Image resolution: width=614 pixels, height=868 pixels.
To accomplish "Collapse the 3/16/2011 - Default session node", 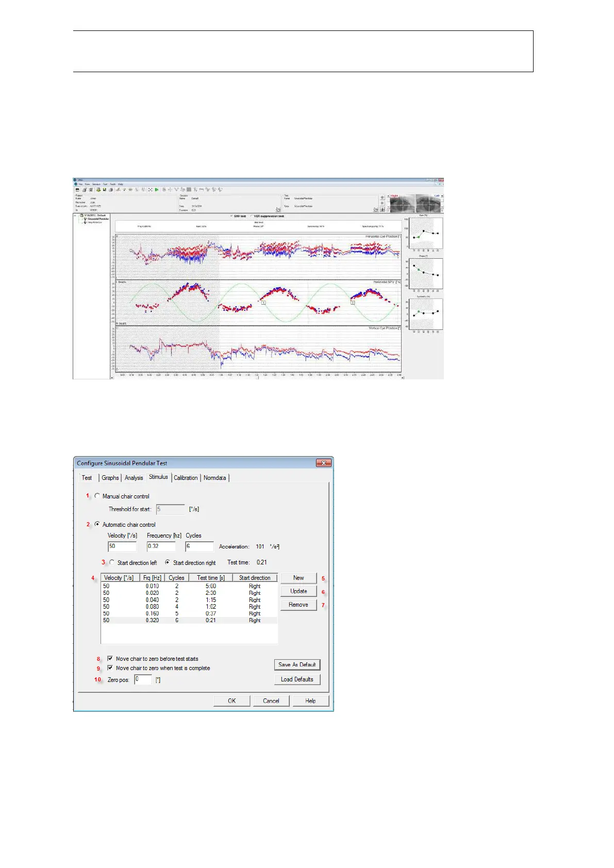I will click(75, 215).
